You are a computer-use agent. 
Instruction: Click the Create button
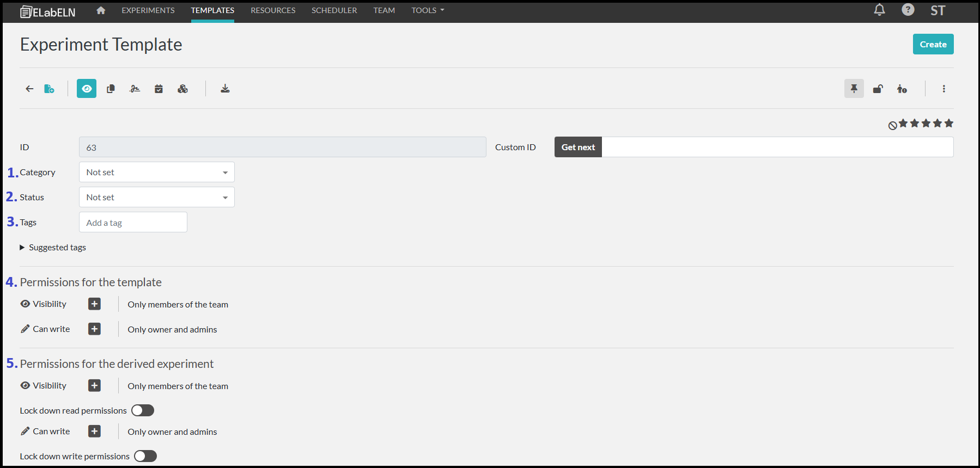tap(933, 45)
